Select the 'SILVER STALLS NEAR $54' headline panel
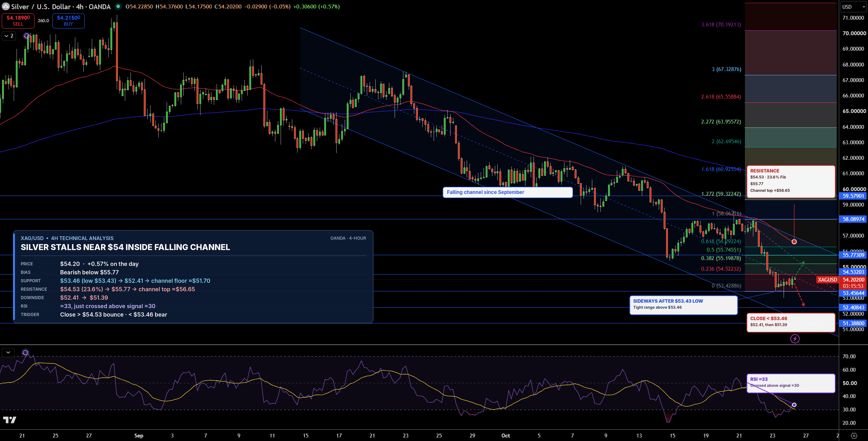Screen dimensions: 868x441 [x=193, y=277]
